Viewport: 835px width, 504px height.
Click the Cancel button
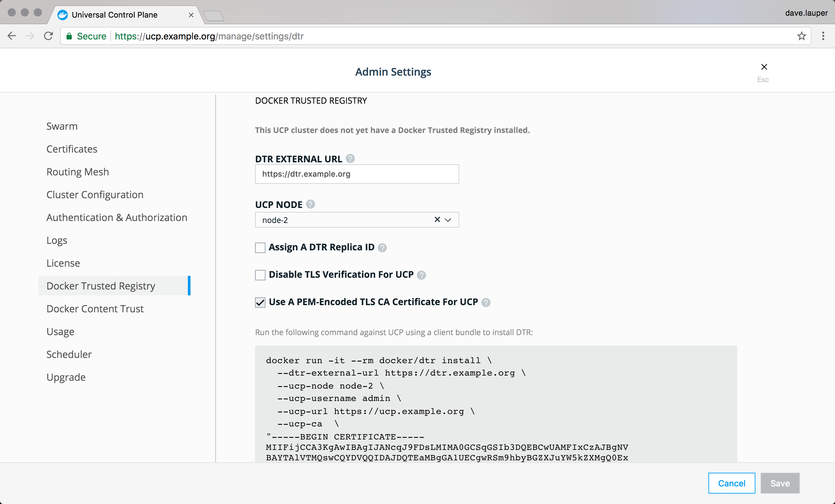[x=731, y=483]
